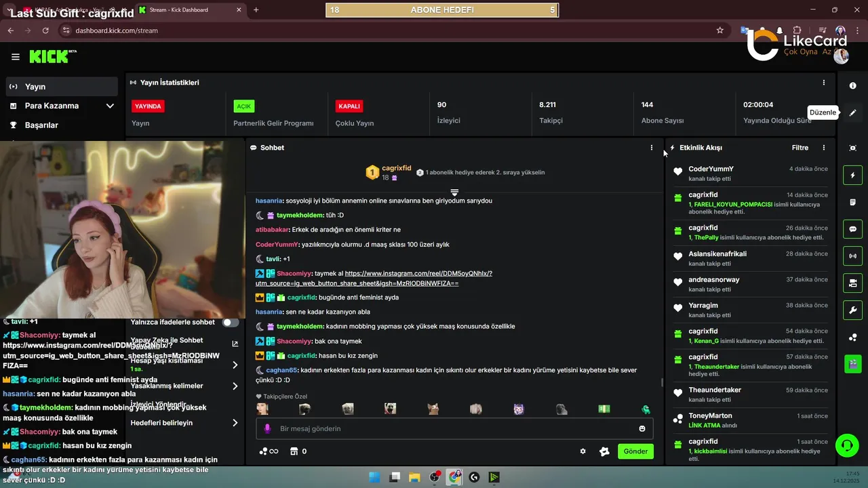Expand Hedefleri belirleyin option

coord(235,423)
